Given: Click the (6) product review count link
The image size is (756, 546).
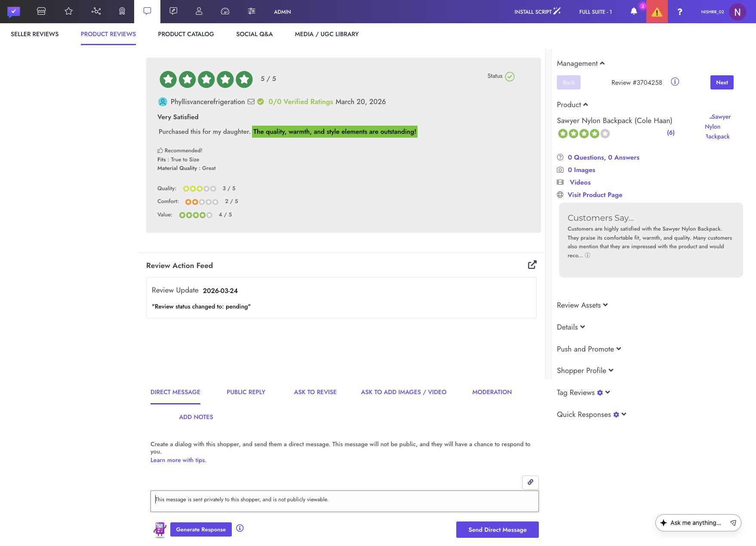Looking at the screenshot, I should (x=671, y=133).
